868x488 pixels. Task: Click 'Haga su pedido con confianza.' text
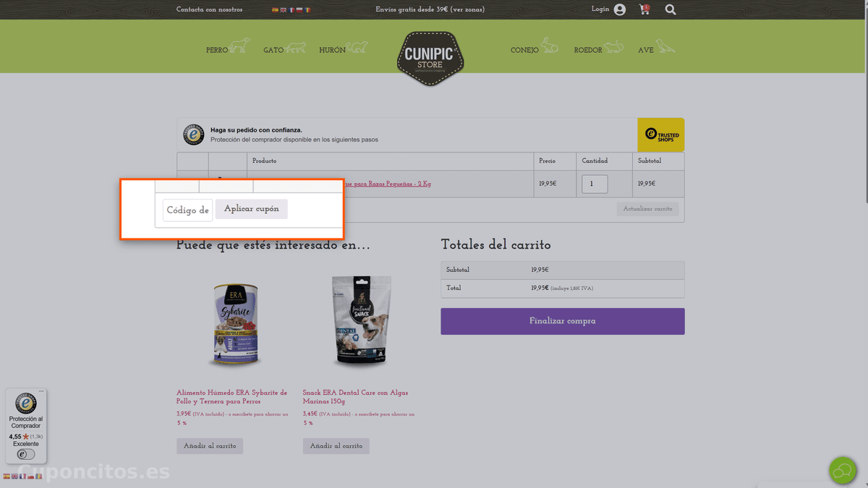pyautogui.click(x=256, y=130)
